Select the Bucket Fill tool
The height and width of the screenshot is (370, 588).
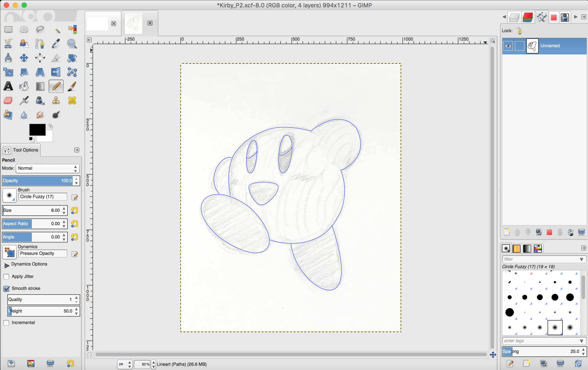(24, 86)
